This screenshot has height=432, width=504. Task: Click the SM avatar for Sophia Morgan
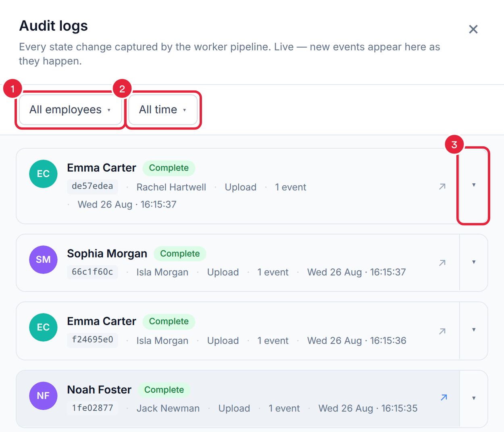[43, 260]
